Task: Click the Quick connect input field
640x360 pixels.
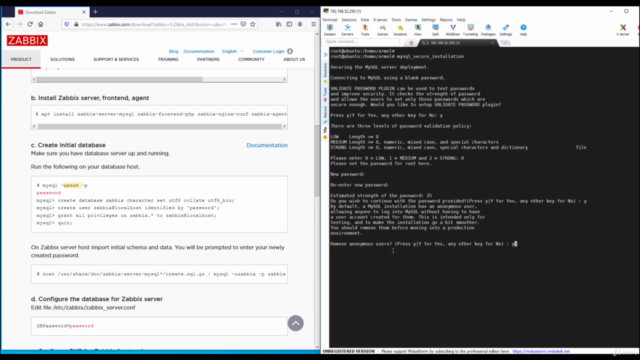Action: (361, 42)
